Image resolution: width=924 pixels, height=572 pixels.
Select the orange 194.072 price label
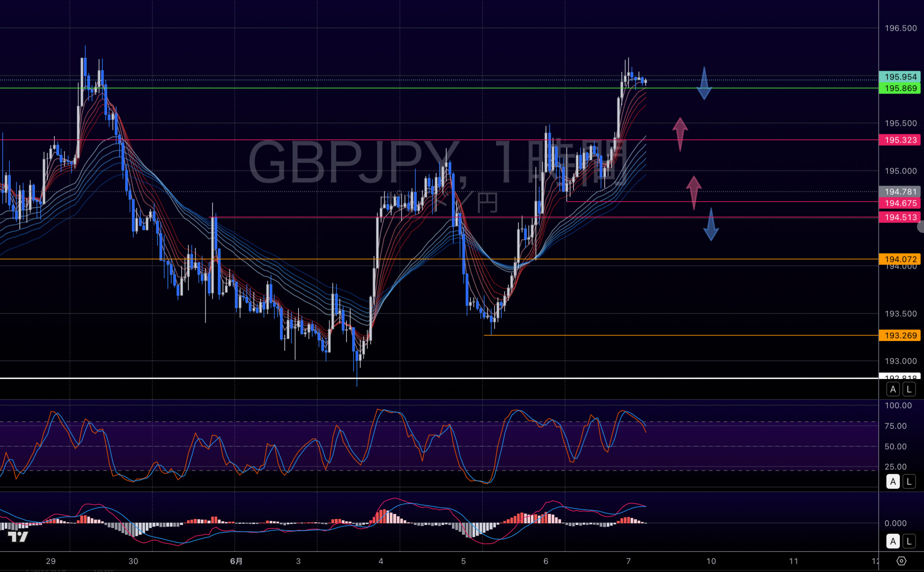(900, 259)
